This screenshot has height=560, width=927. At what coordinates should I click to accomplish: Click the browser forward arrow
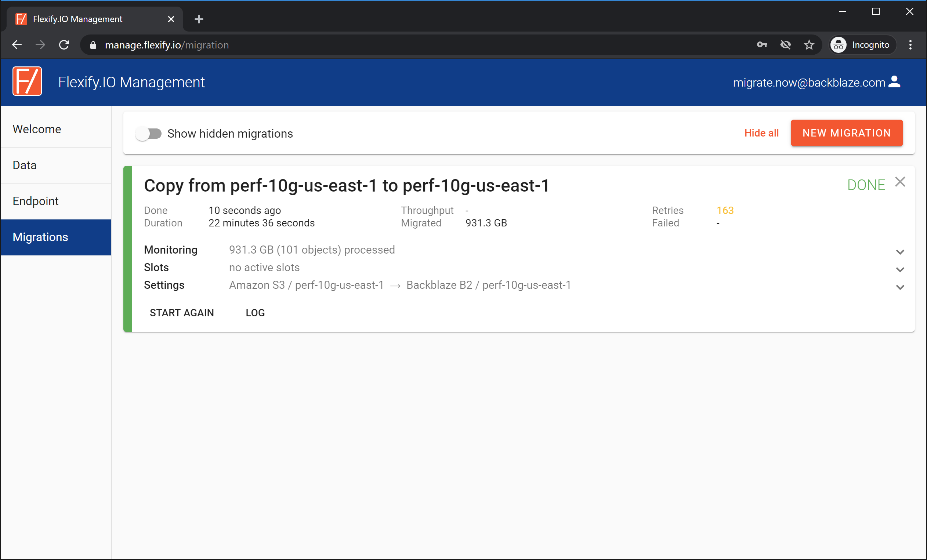pyautogui.click(x=40, y=45)
